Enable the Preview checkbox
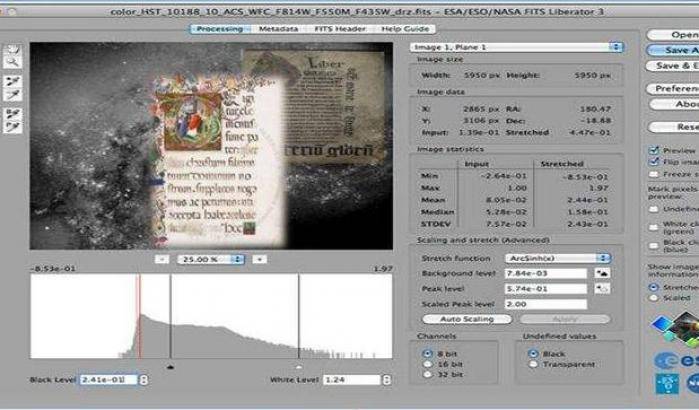The height and width of the screenshot is (410, 699). (654, 150)
